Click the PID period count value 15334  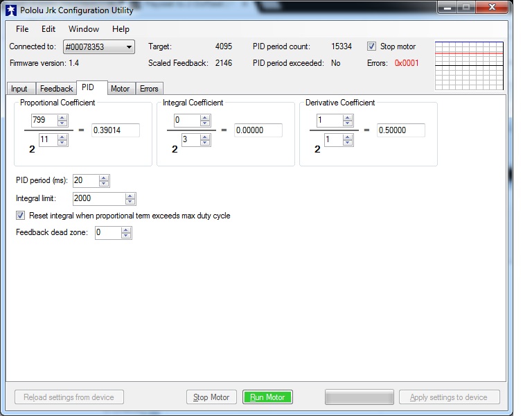click(342, 46)
